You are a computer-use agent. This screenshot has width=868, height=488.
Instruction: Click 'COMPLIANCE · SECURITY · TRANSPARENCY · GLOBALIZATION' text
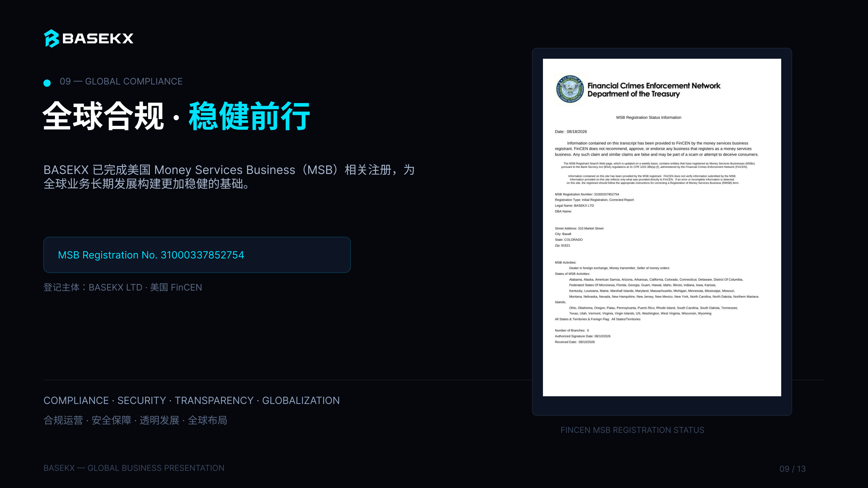click(191, 400)
